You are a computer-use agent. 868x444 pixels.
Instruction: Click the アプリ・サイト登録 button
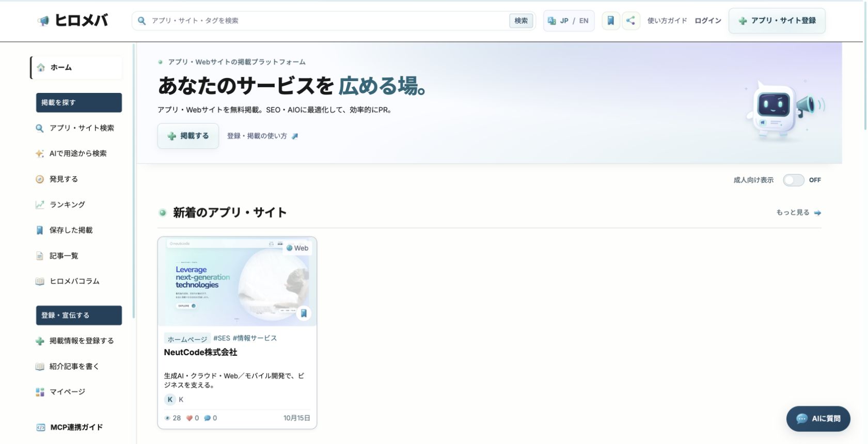pyautogui.click(x=777, y=21)
